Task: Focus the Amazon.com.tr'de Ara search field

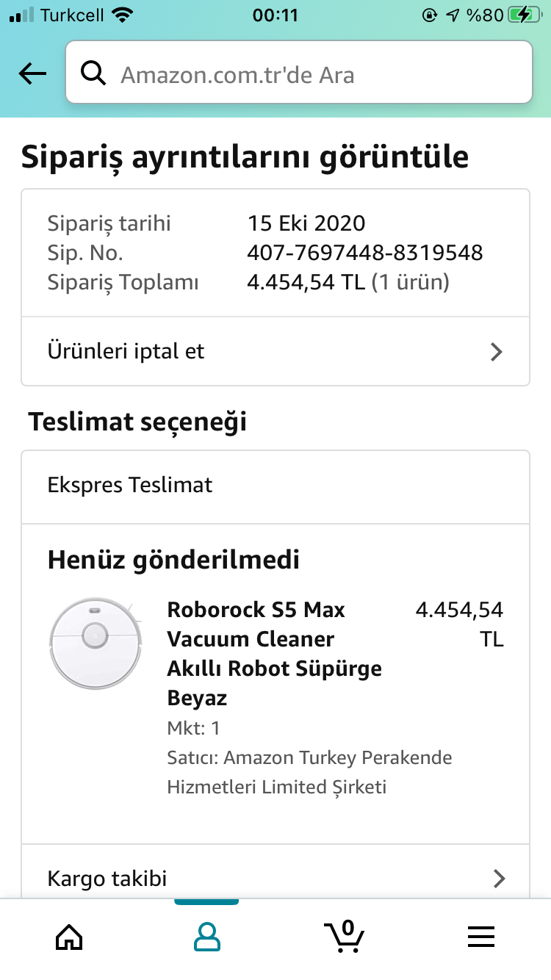Action: pyautogui.click(x=299, y=72)
